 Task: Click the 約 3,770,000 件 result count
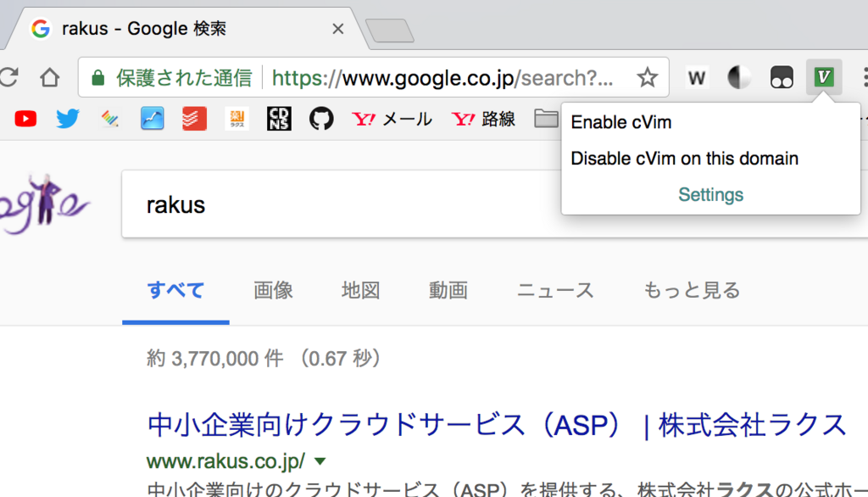pos(214,359)
